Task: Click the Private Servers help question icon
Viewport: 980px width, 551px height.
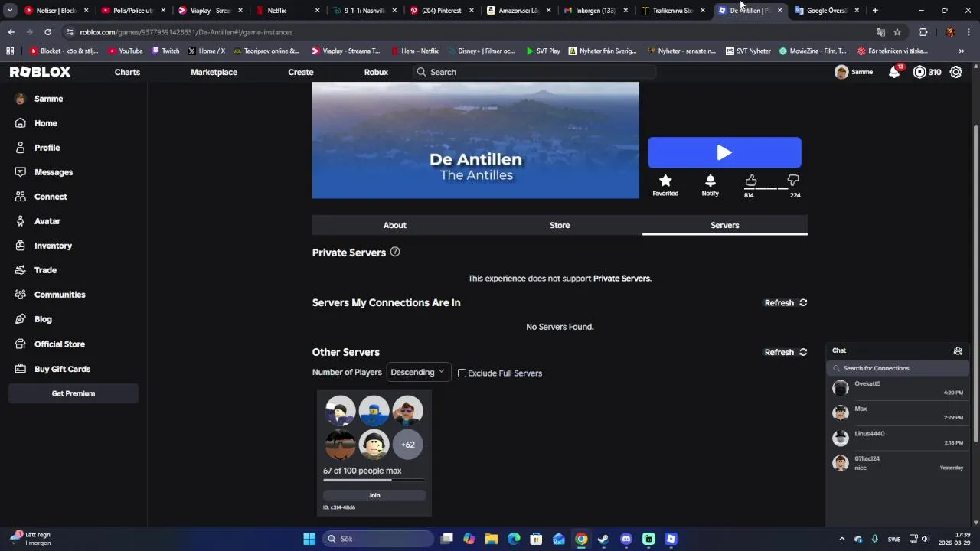Action: 395,252
